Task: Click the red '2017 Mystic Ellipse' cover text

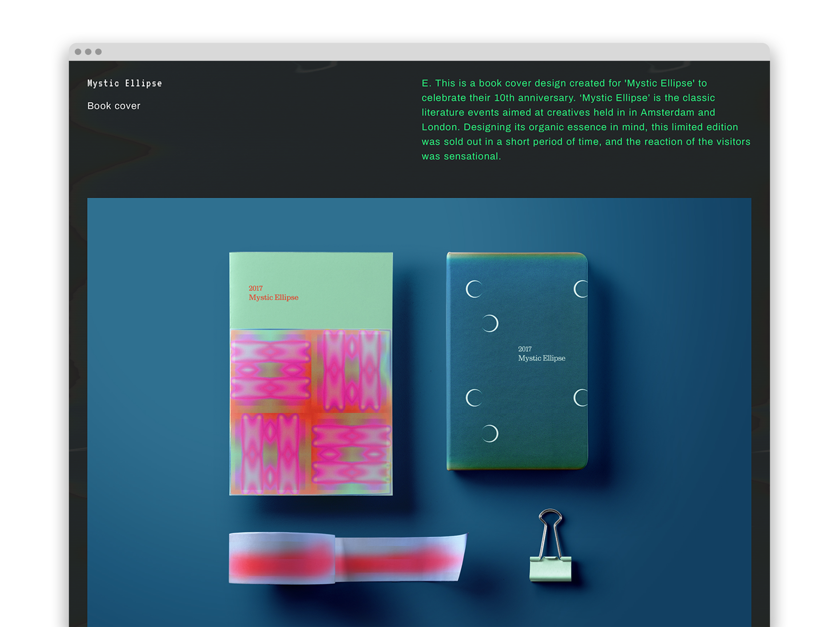Action: tap(274, 293)
